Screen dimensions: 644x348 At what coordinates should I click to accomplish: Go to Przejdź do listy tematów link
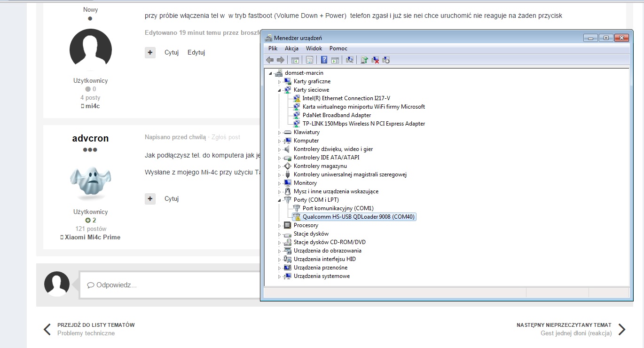click(96, 325)
